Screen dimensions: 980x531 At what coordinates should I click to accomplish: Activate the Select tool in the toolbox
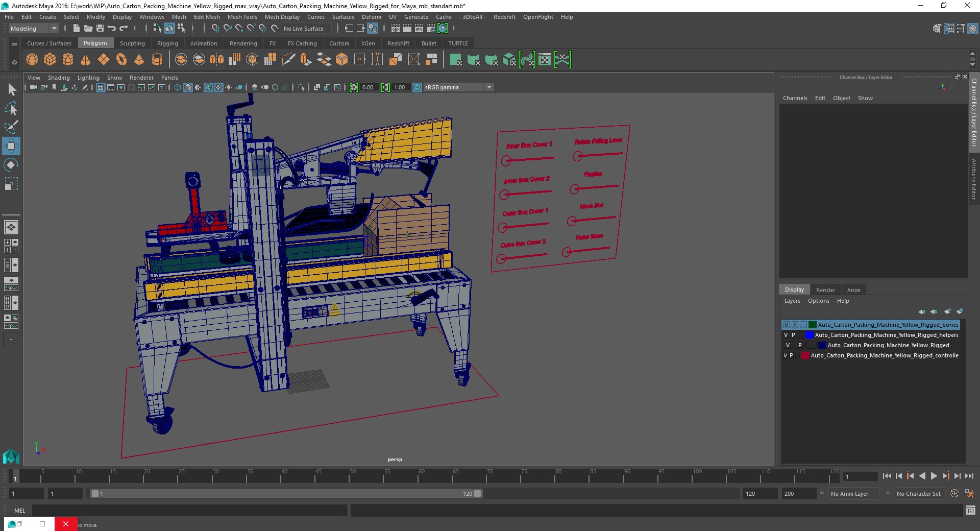pos(11,90)
